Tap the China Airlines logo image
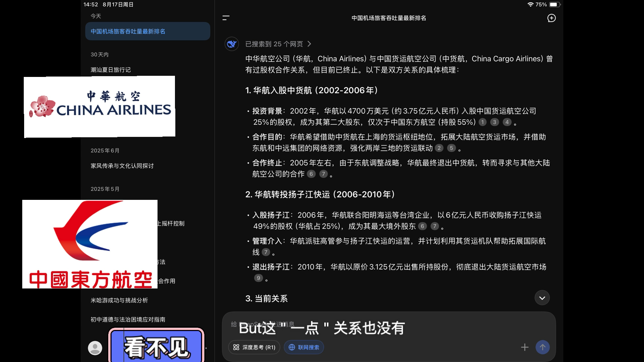 [100, 107]
